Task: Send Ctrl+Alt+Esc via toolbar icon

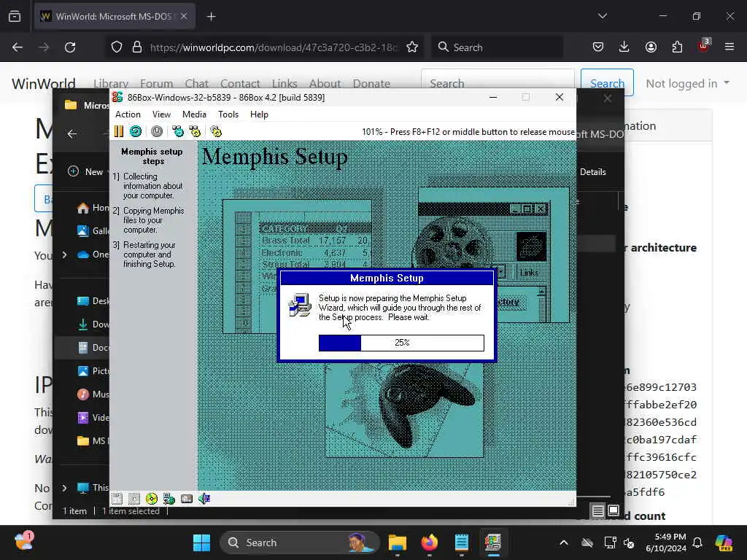Action: (x=195, y=131)
